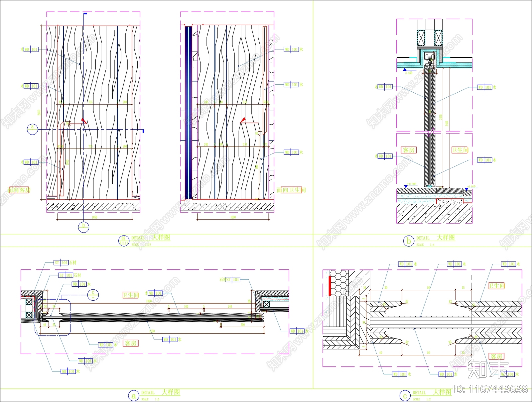
Task: Click the '卫生间' label in section detail b
Action: pyautogui.click(x=460, y=150)
